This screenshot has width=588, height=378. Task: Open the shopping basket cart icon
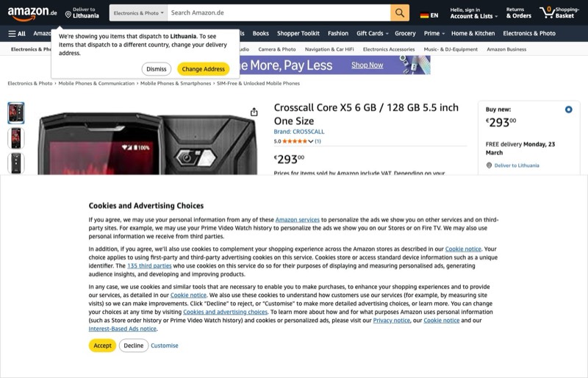547,13
